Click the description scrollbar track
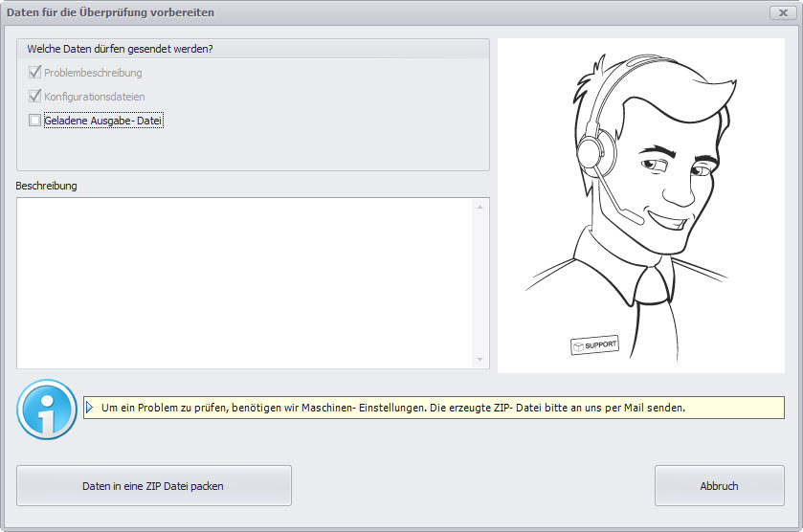803x532 pixels. click(x=480, y=283)
